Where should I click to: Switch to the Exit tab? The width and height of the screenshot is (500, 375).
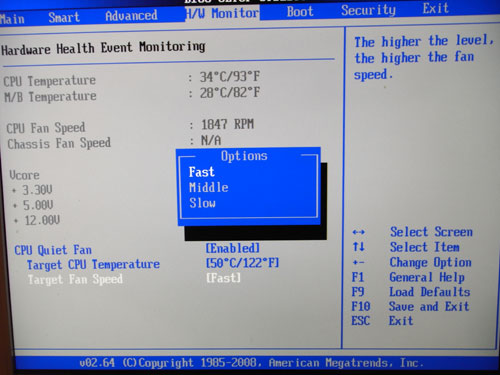point(436,8)
